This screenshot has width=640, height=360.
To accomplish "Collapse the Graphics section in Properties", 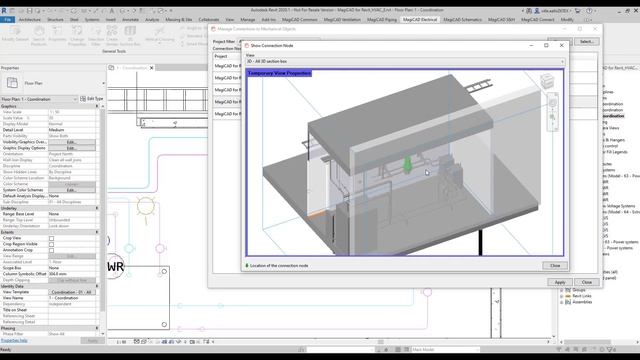I will point(97,106).
